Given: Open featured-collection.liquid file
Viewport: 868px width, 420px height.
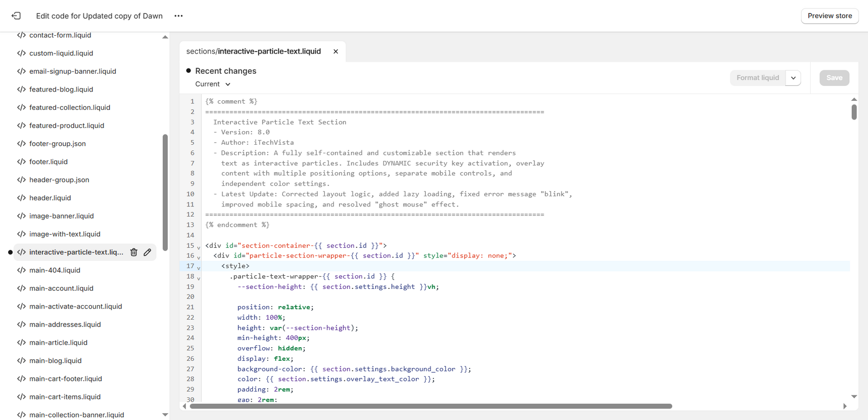Looking at the screenshot, I should (70, 108).
